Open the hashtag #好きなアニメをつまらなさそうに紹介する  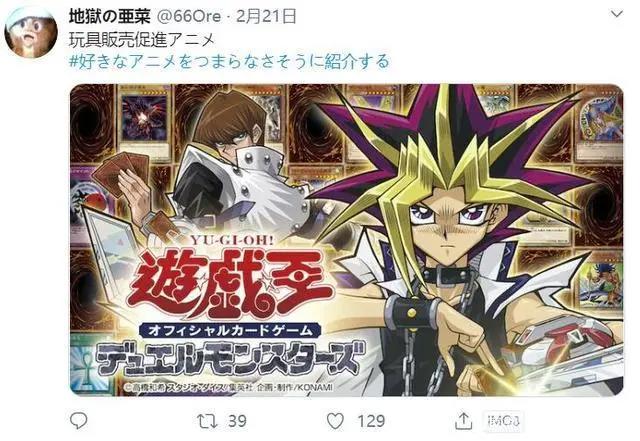coord(229,62)
